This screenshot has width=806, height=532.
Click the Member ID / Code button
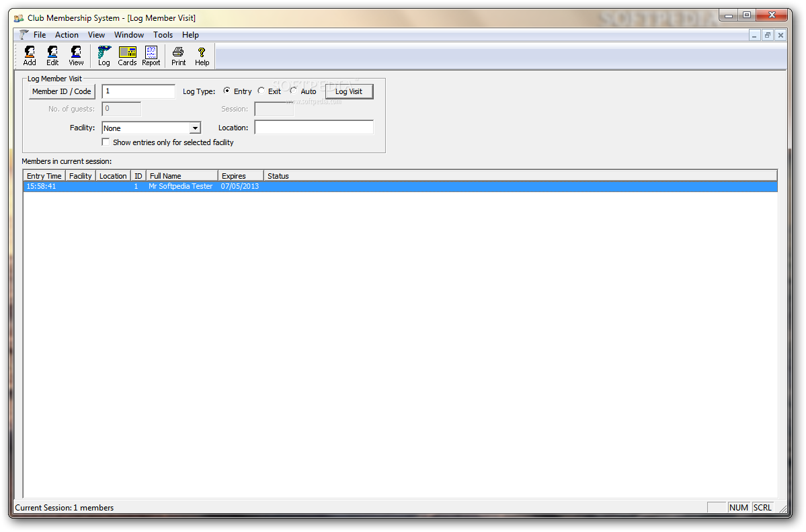(62, 91)
